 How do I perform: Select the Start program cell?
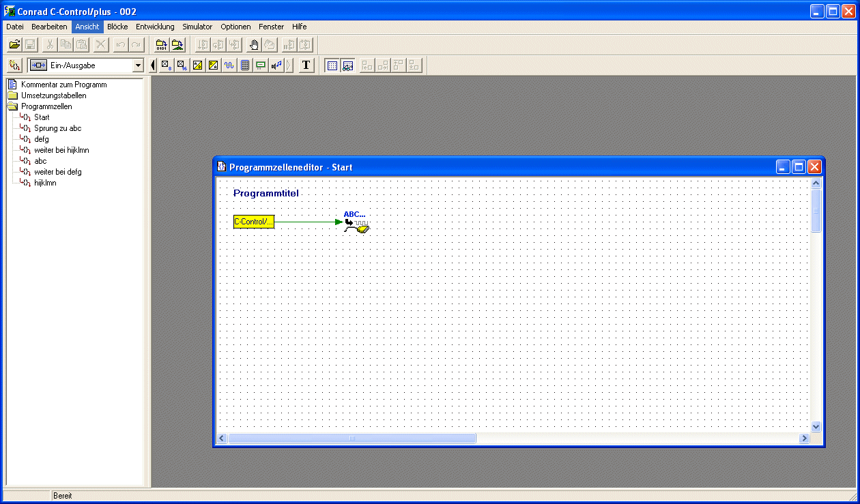42,117
